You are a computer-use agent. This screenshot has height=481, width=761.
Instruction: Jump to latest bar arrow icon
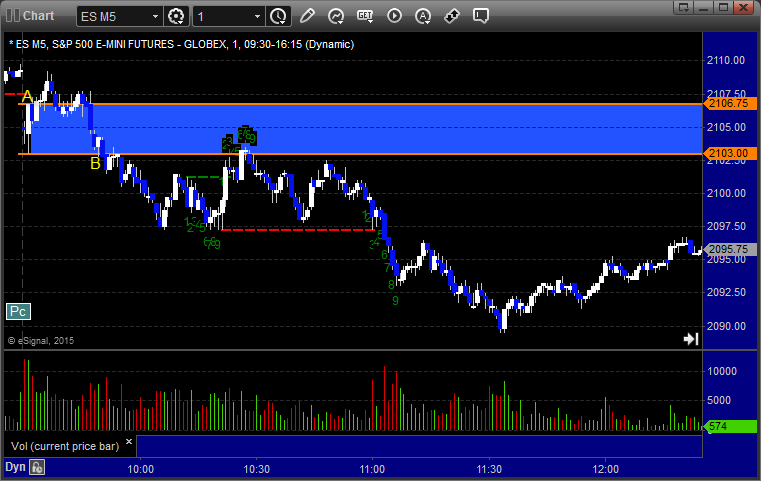[691, 339]
